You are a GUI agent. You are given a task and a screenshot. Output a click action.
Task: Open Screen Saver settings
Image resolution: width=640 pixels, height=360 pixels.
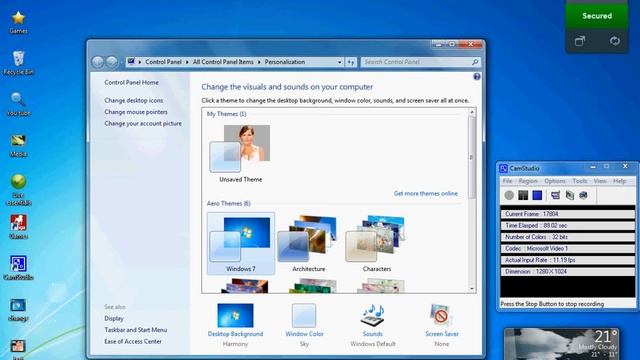click(442, 325)
